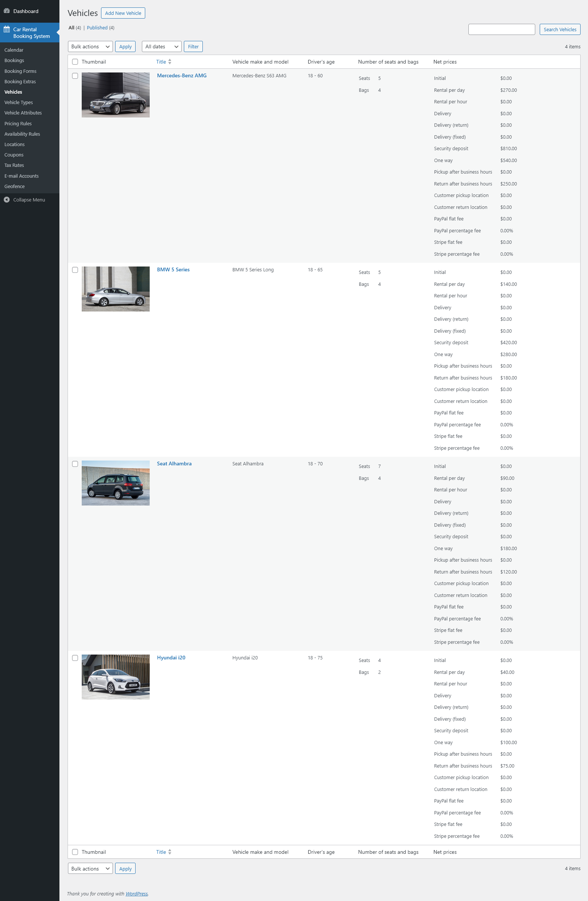Click the top "Driver's age" column header
588x901 pixels.
[321, 62]
